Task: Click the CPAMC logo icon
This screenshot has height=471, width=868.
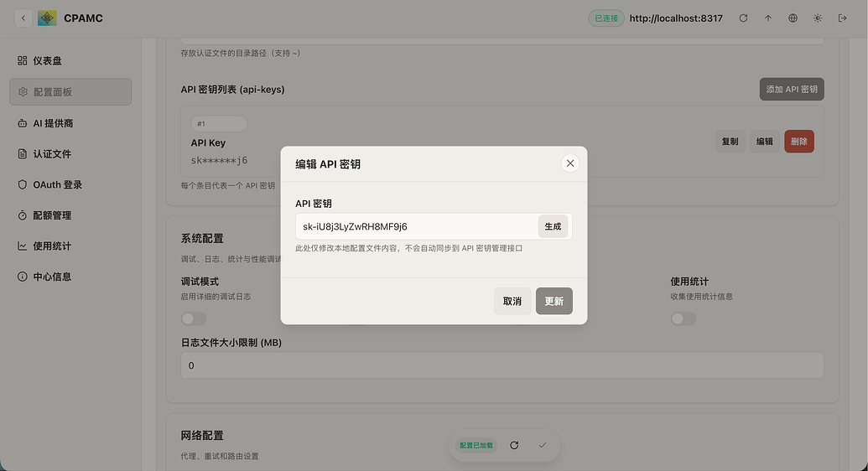Action: tap(47, 18)
